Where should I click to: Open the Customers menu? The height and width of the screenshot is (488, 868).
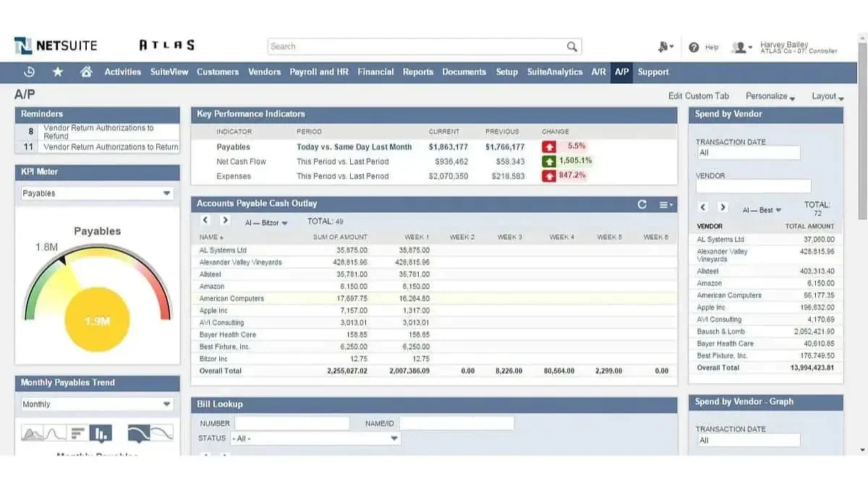[218, 72]
